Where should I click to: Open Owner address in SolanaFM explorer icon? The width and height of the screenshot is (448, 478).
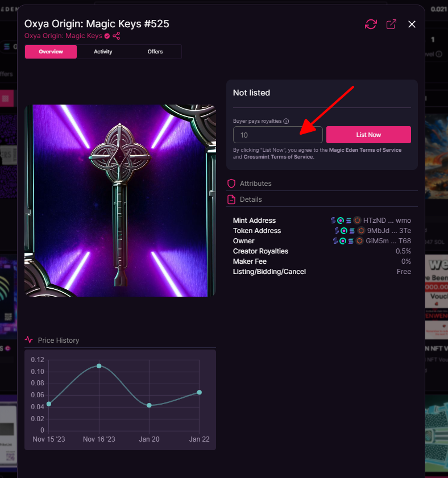(x=335, y=241)
